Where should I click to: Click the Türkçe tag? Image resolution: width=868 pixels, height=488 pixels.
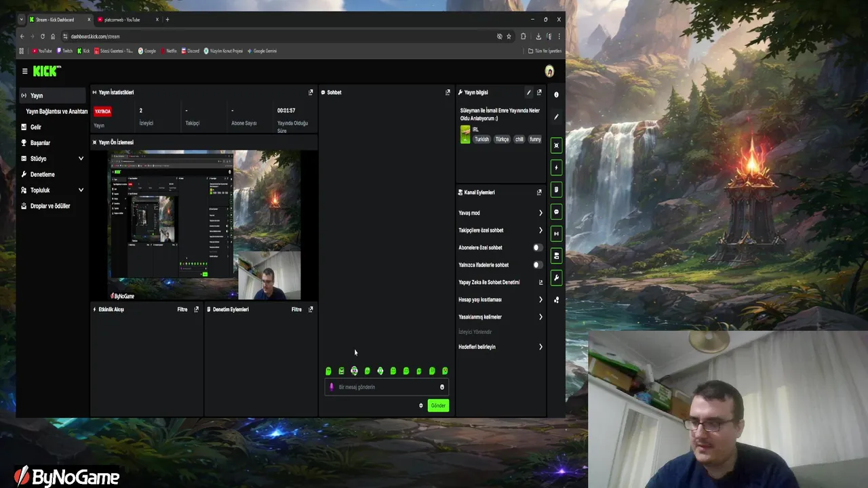tap(502, 140)
